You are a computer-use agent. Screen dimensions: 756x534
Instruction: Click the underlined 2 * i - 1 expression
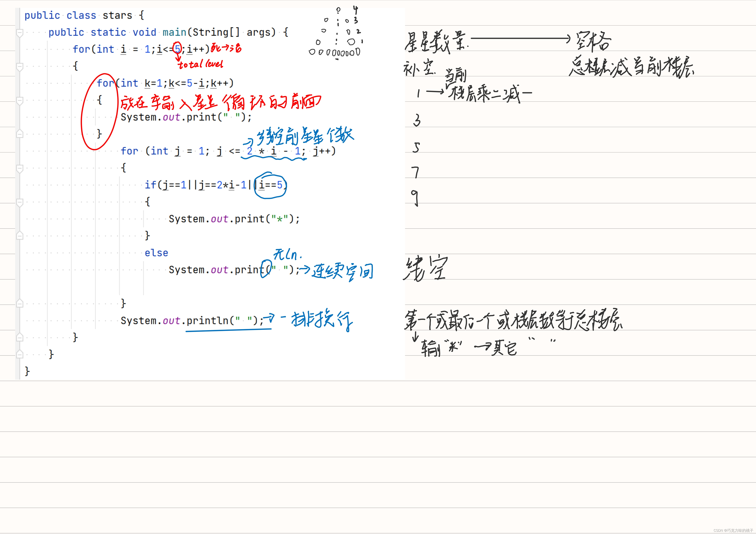(274, 151)
